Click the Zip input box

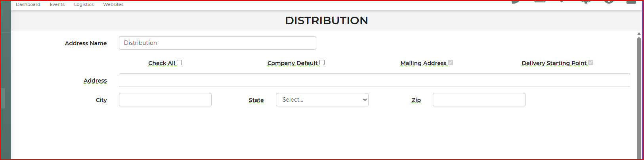(x=479, y=100)
